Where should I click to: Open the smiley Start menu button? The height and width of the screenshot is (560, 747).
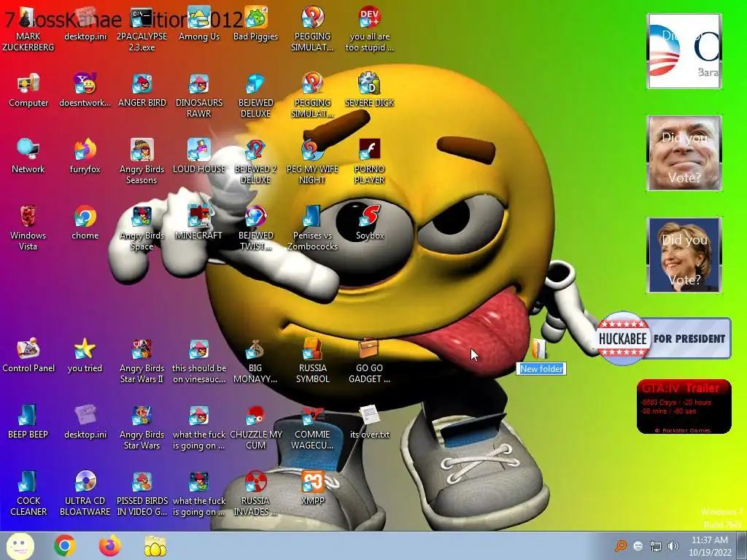[x=20, y=546]
